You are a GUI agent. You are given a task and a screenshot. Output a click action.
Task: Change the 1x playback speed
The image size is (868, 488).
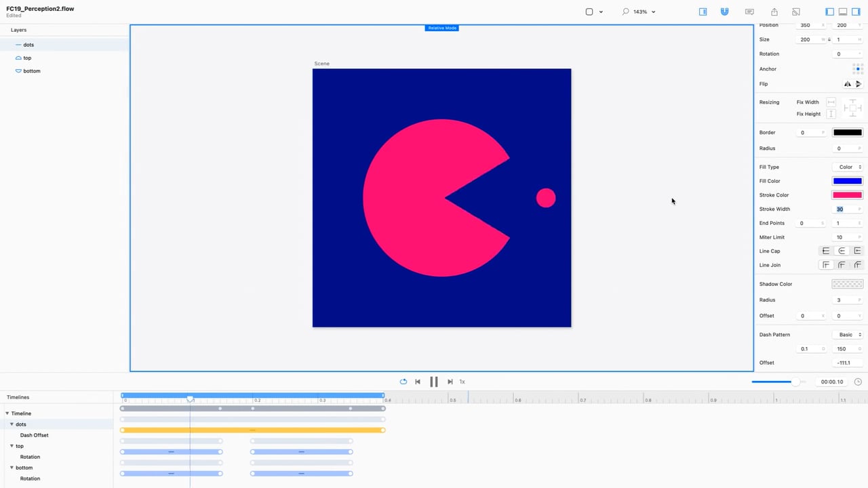point(462,382)
